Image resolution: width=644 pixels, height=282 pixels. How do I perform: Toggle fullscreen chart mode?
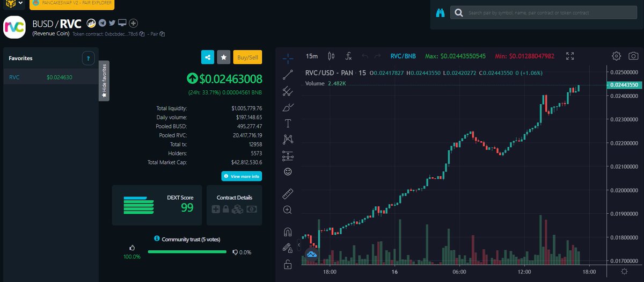(x=570, y=56)
